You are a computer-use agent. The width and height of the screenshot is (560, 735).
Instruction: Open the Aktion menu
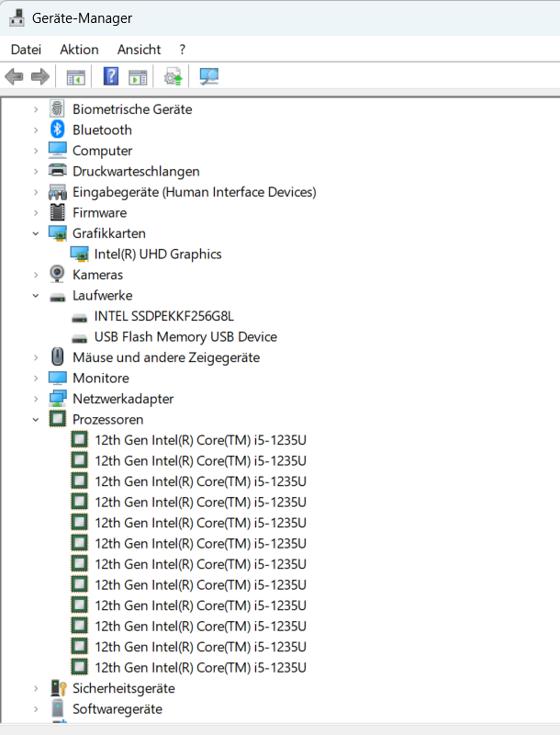(79, 50)
